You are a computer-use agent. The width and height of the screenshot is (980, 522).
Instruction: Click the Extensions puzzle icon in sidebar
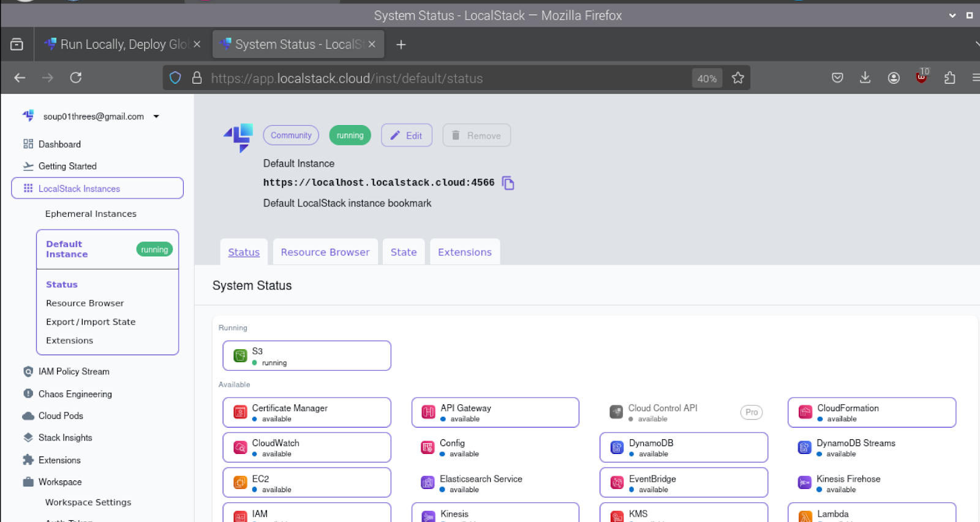pyautogui.click(x=28, y=460)
